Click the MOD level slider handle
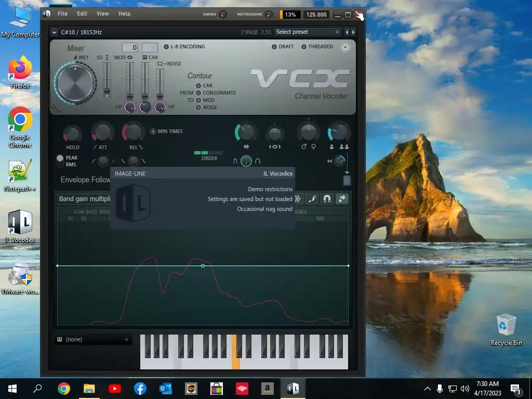The image size is (532, 399). tap(129, 97)
